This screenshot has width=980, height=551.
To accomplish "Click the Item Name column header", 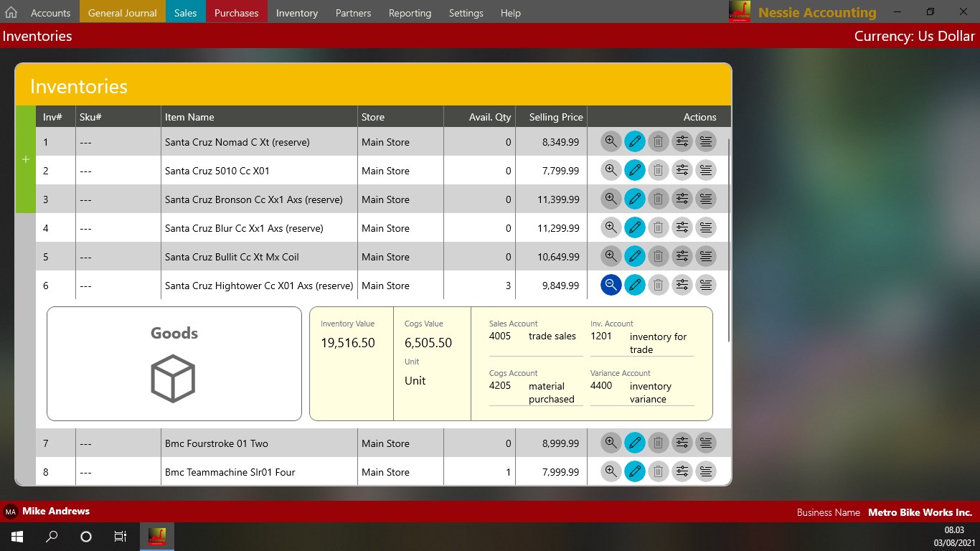I will click(x=259, y=117).
